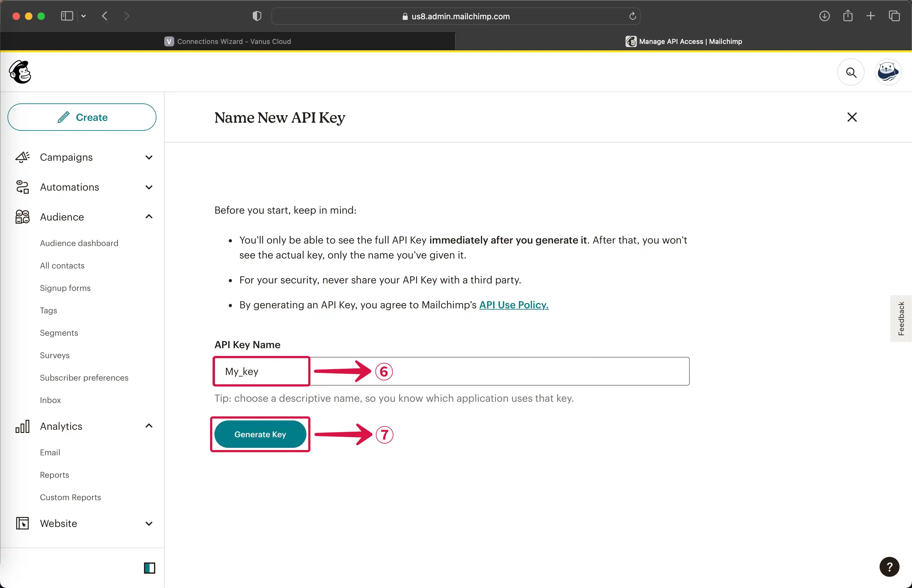
Task: Click the Automations workflow icon
Action: point(22,187)
